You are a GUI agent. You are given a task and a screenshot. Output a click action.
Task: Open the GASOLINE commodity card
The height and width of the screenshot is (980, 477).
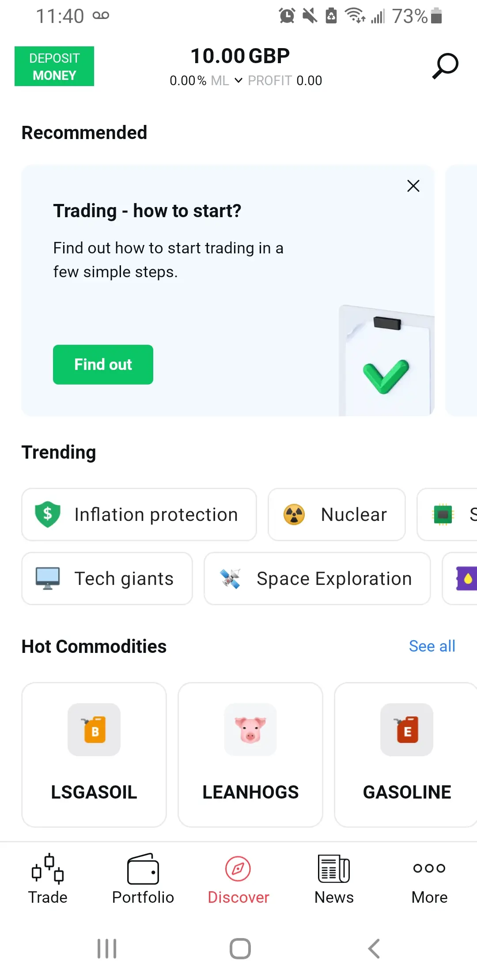point(406,754)
